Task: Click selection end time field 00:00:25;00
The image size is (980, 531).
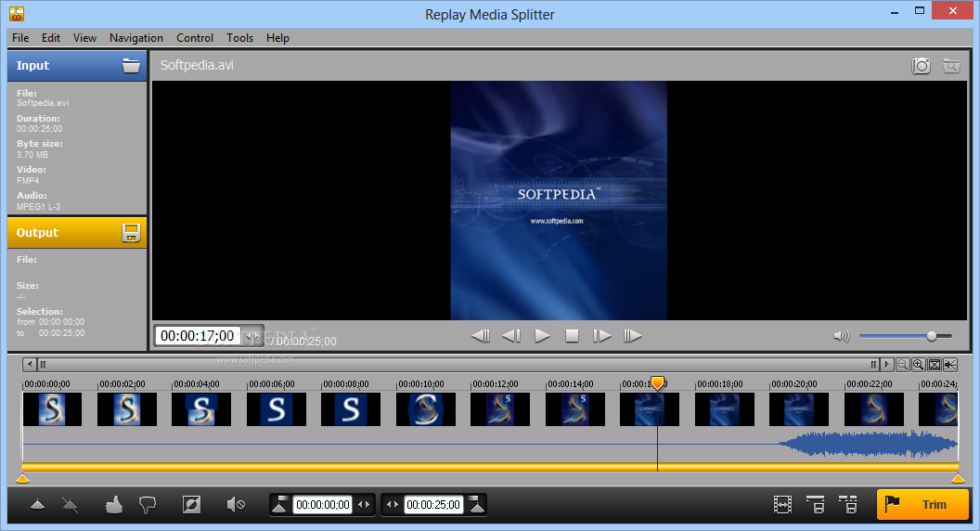Action: [x=433, y=505]
